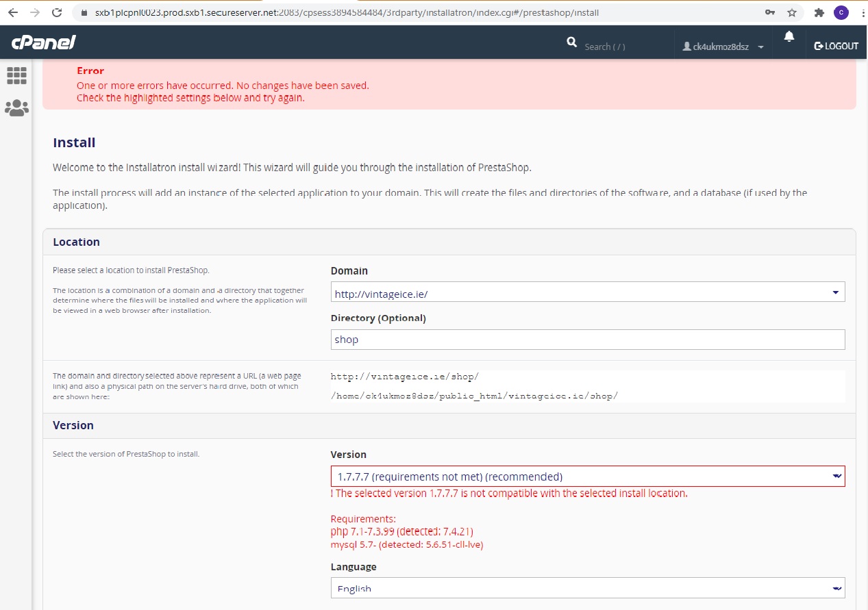Open User Manager via the people icon
This screenshot has height=610, width=868.
[x=16, y=107]
